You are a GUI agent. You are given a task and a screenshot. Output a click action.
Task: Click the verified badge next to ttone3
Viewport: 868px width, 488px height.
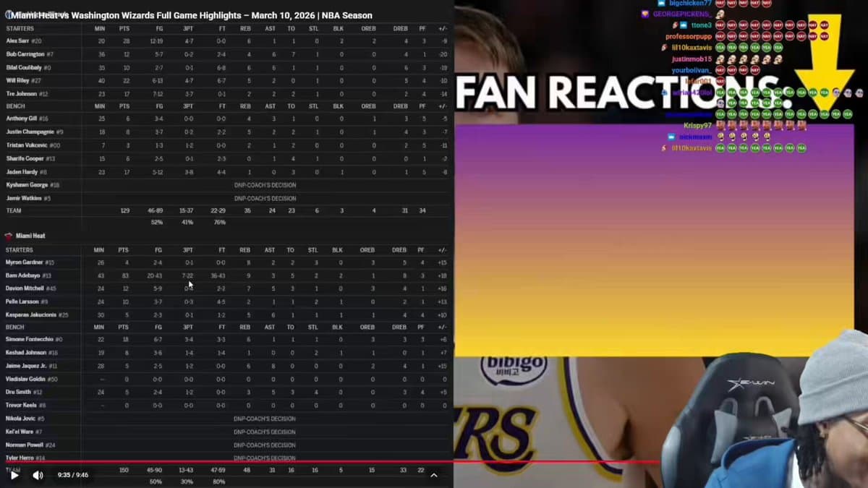[683, 25]
